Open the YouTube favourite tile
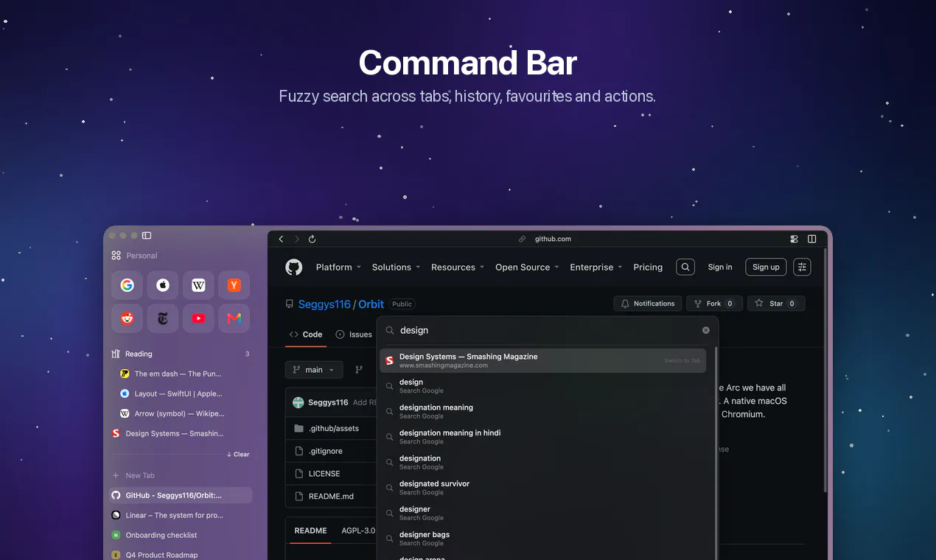 198,318
